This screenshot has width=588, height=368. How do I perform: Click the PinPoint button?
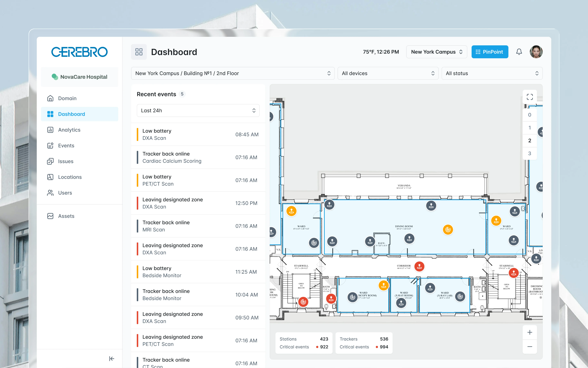point(490,52)
